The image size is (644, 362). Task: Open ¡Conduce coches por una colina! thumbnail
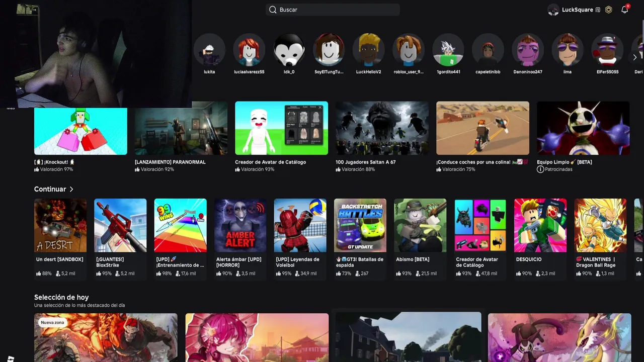coord(482,128)
